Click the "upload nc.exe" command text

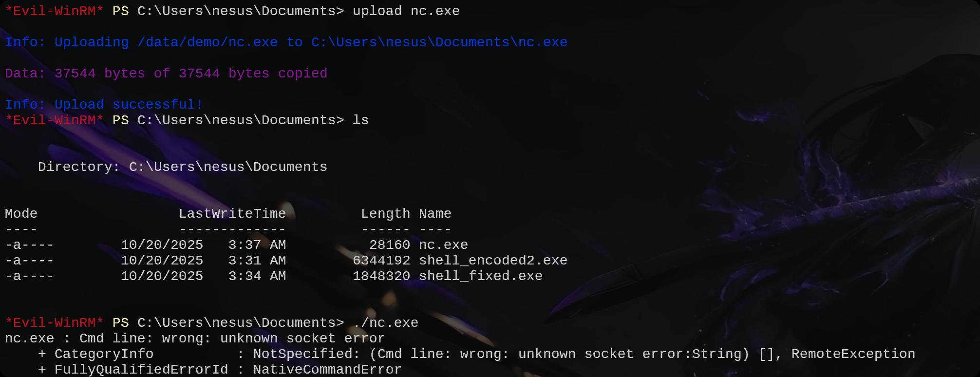[406, 11]
